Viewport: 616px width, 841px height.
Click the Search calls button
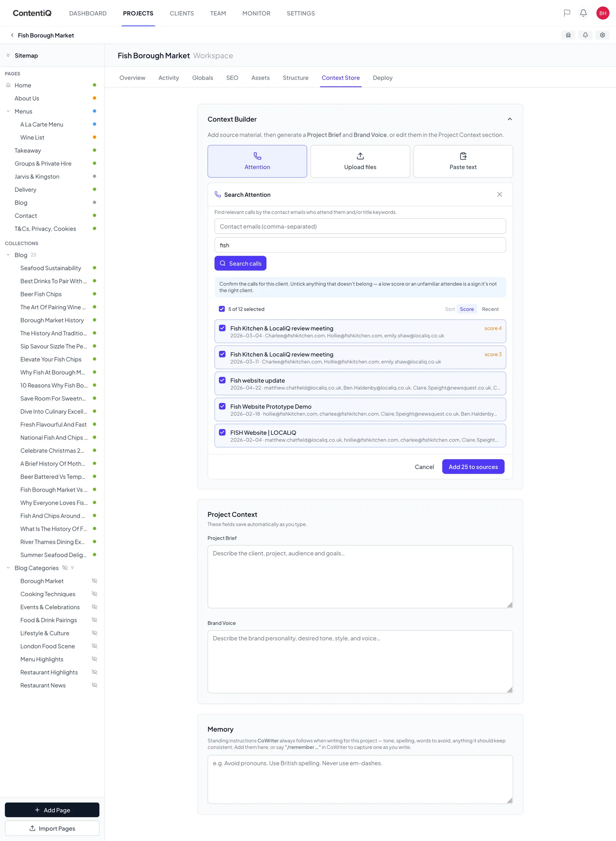(x=240, y=263)
